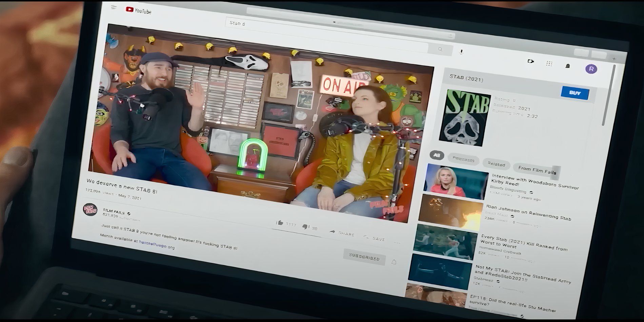Click the main video player

pyautogui.click(x=261, y=123)
